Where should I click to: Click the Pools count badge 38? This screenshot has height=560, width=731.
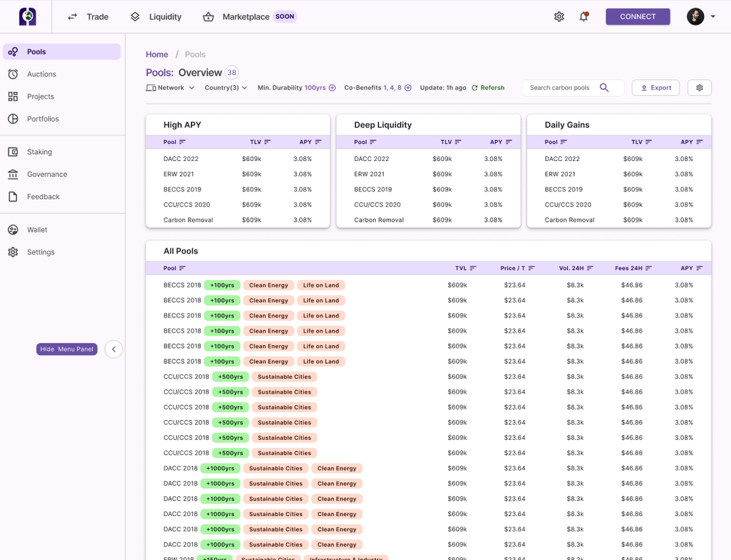coord(231,72)
